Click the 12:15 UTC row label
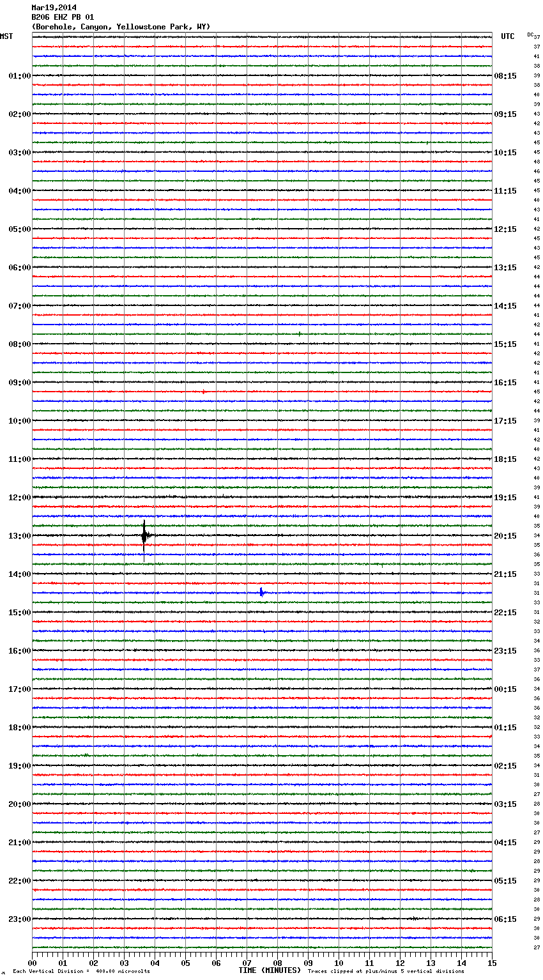 click(x=505, y=229)
